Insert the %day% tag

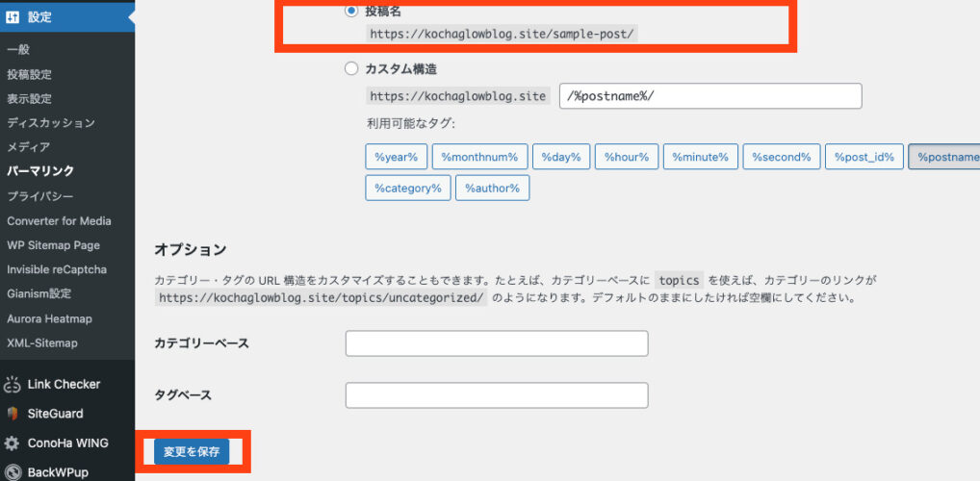tap(561, 157)
